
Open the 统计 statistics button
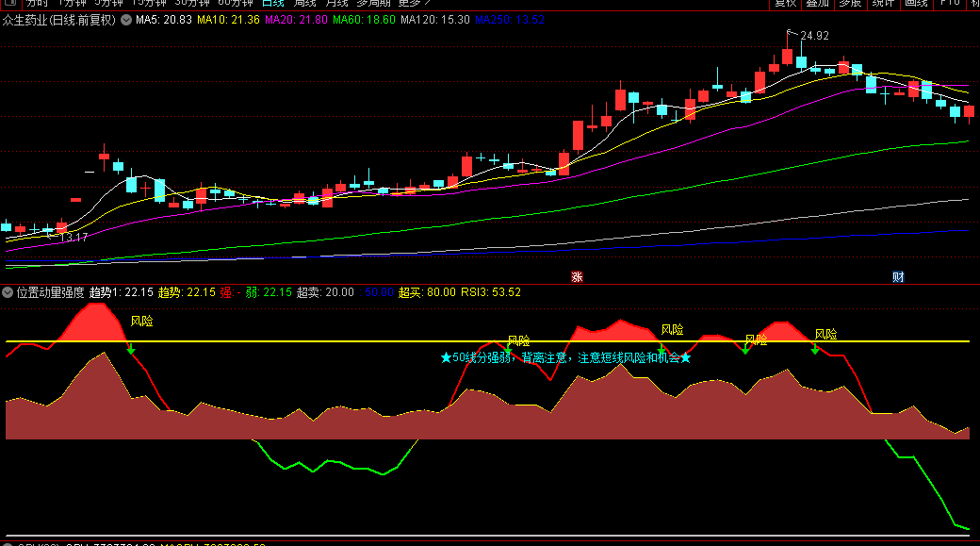[x=883, y=3]
